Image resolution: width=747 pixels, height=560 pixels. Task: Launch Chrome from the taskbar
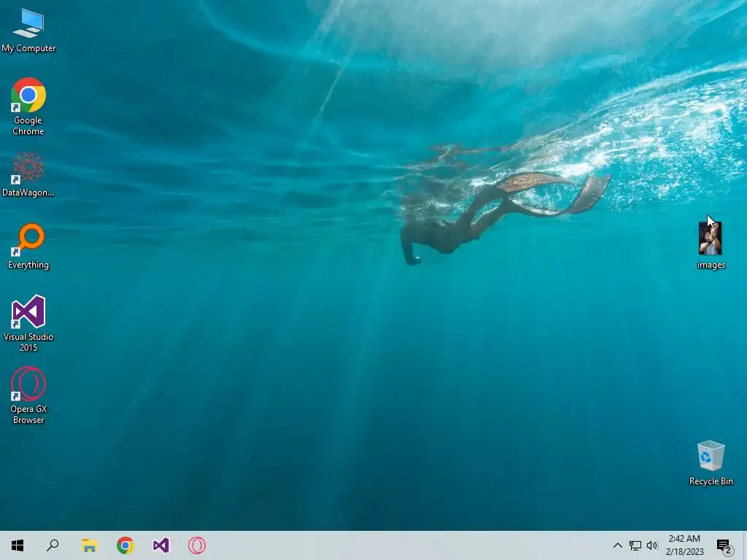click(x=125, y=545)
